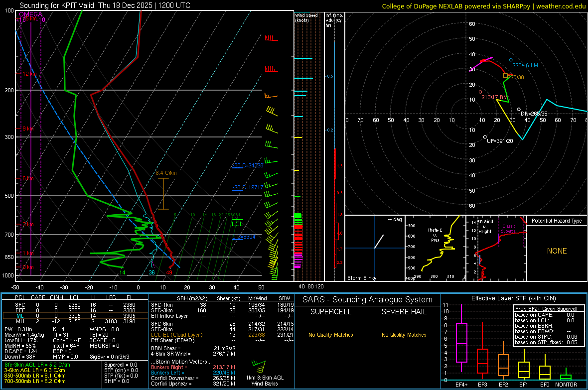The height and width of the screenshot is (390, 588).
Task: Click No Quality Matches under SUPERCELL
Action: (x=331, y=335)
